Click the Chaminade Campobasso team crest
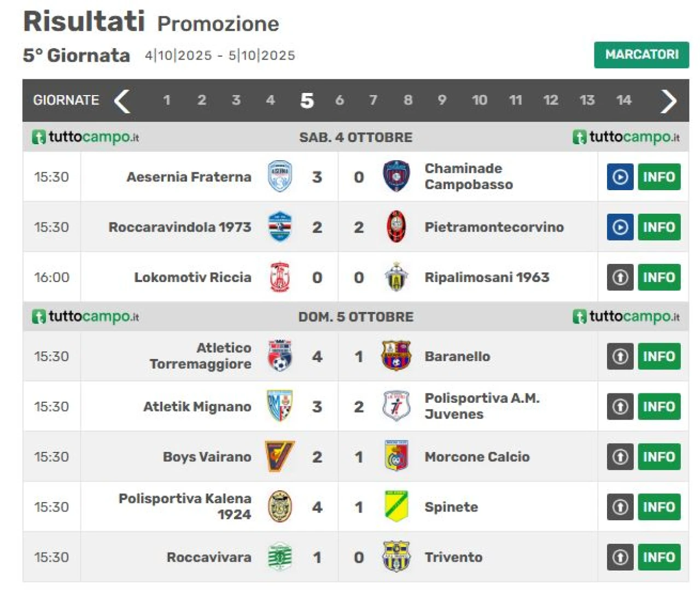 point(396,177)
